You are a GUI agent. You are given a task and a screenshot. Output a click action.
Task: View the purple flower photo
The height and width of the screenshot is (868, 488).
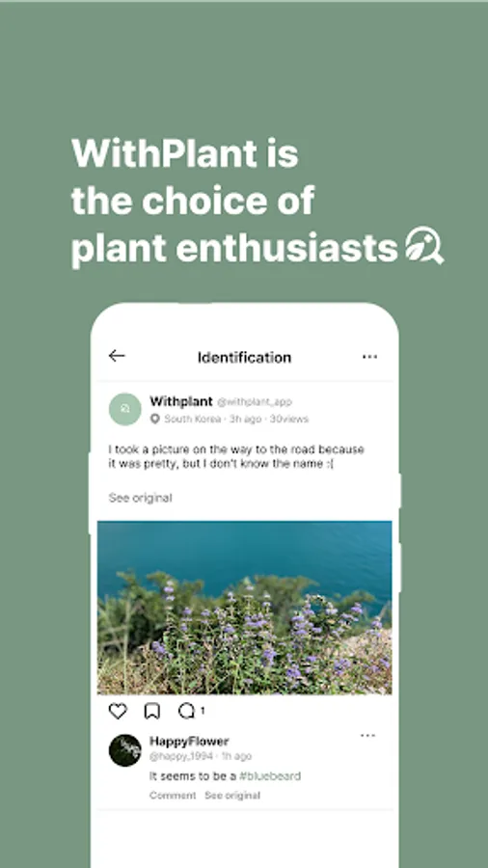coord(245,608)
